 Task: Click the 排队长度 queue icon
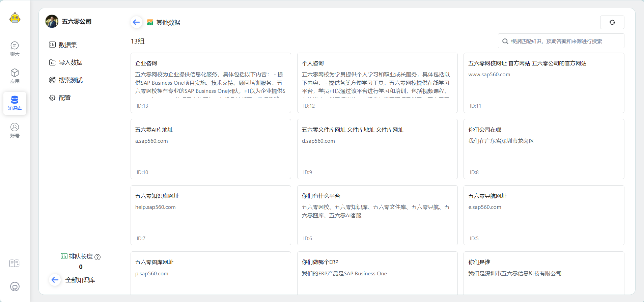coord(64,256)
